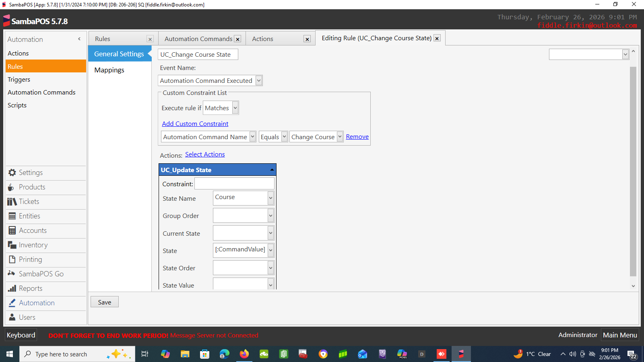
Task: Collapse the Automation sidebar panel arrow
Action: pyautogui.click(x=79, y=39)
